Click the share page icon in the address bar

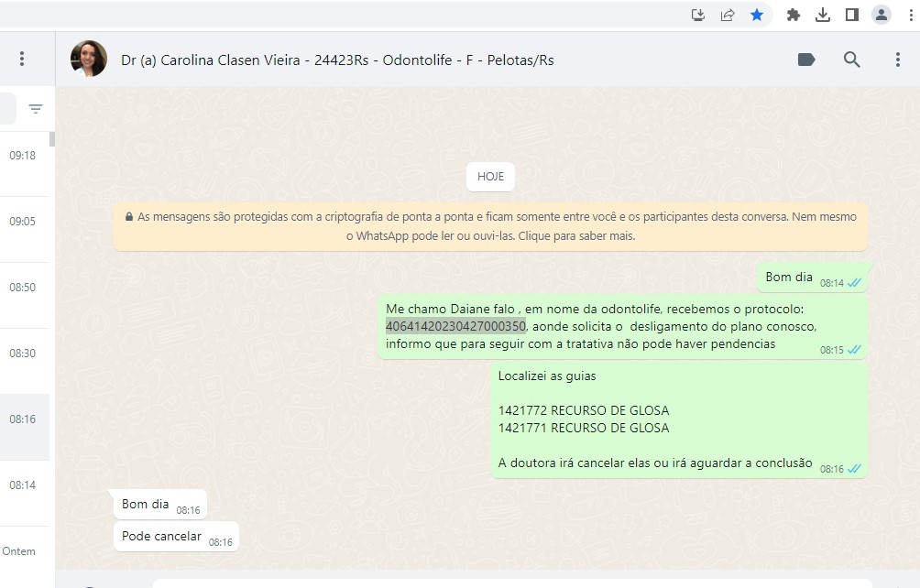pos(728,15)
